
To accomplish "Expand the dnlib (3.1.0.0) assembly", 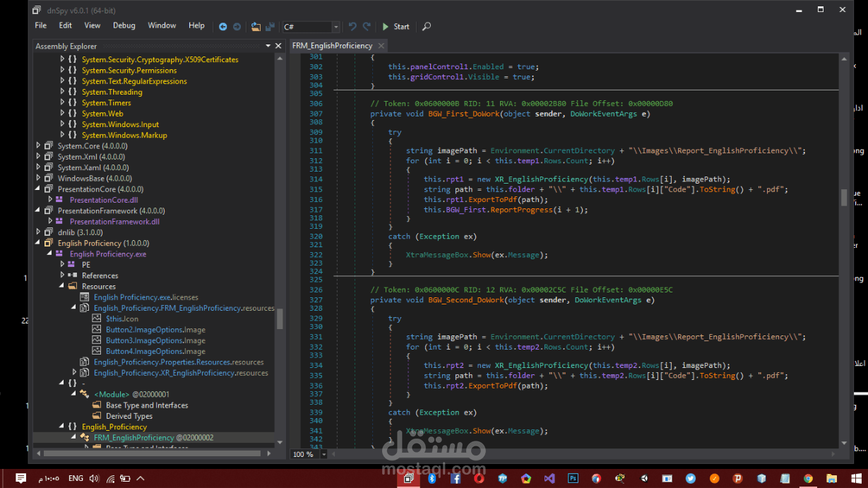I will click(x=38, y=232).
